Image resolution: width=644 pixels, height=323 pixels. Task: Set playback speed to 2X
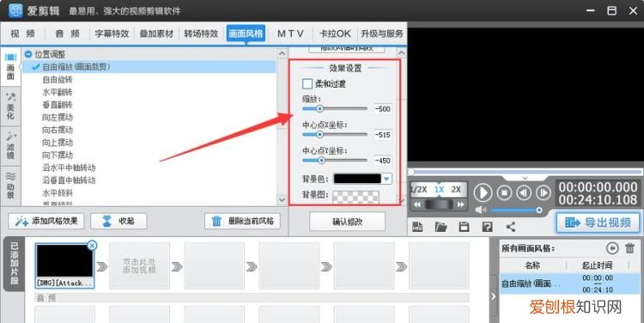pyautogui.click(x=456, y=190)
